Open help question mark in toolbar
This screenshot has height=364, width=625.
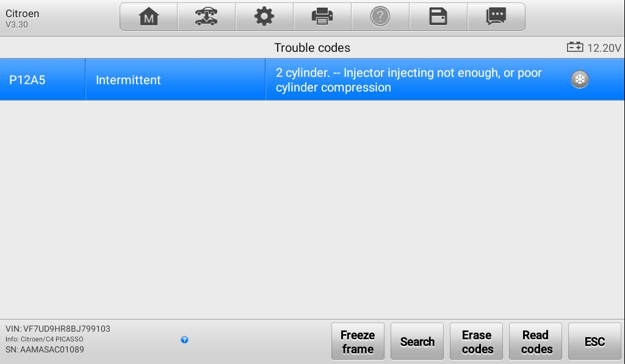(380, 16)
